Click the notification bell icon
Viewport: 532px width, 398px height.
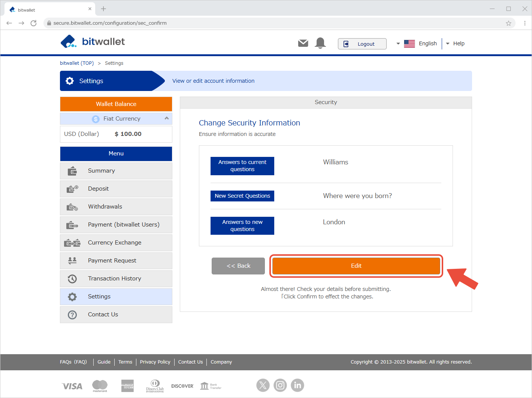click(x=320, y=43)
